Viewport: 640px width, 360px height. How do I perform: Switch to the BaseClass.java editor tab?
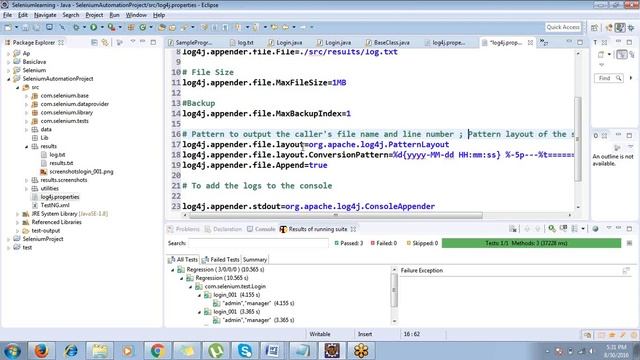coord(388,42)
